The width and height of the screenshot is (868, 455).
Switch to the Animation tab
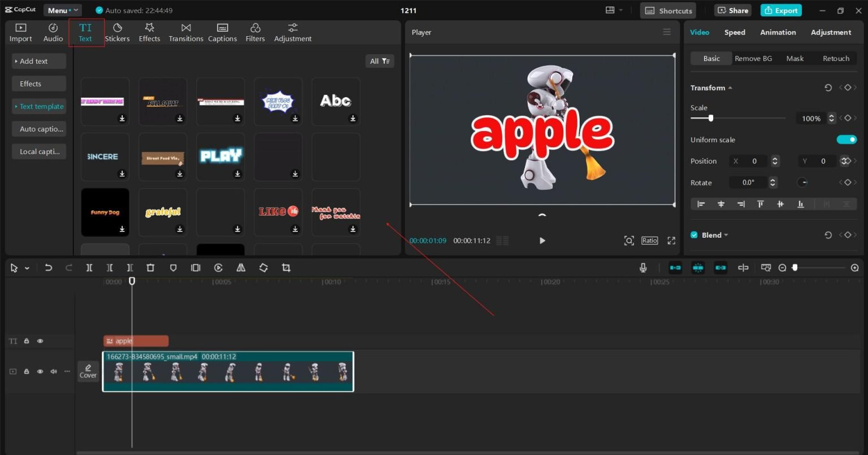[778, 32]
